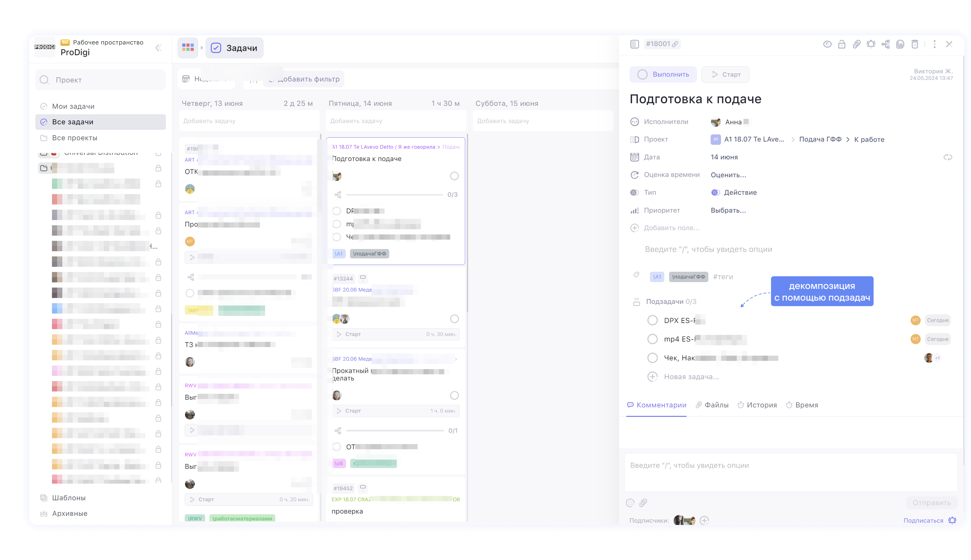
Task: Check the DP subtask circle on the card
Action: point(337,211)
